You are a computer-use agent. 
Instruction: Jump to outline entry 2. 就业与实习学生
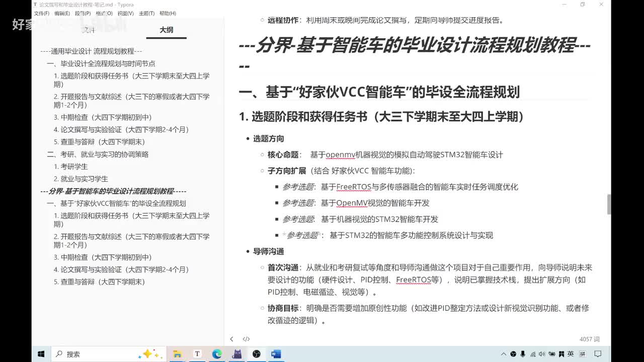[81, 179]
